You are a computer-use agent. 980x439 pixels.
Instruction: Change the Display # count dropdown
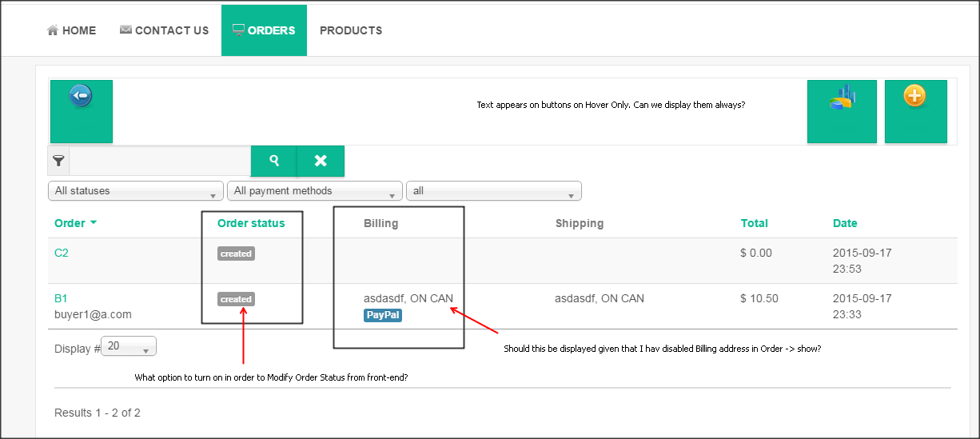(x=129, y=347)
